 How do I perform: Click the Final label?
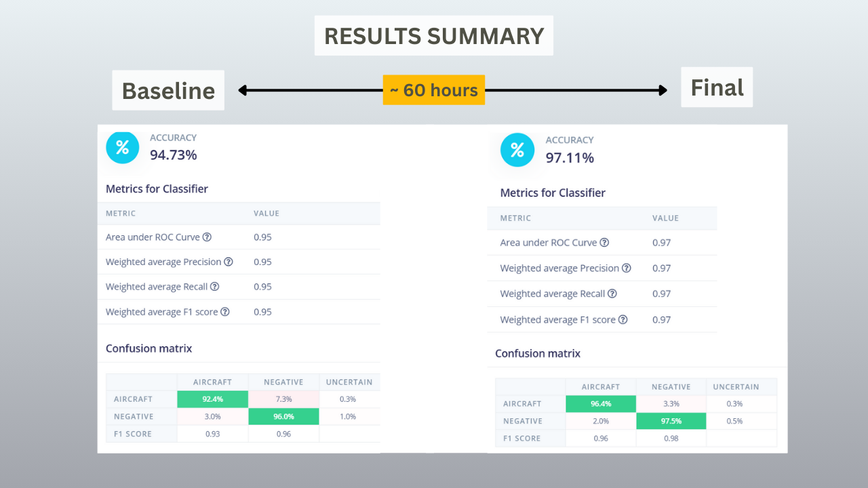tap(717, 87)
